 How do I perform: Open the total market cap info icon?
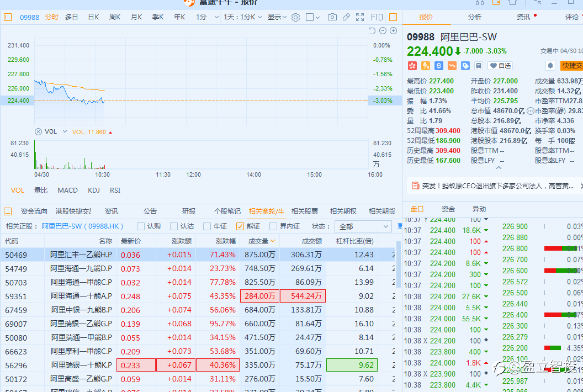click(530, 111)
